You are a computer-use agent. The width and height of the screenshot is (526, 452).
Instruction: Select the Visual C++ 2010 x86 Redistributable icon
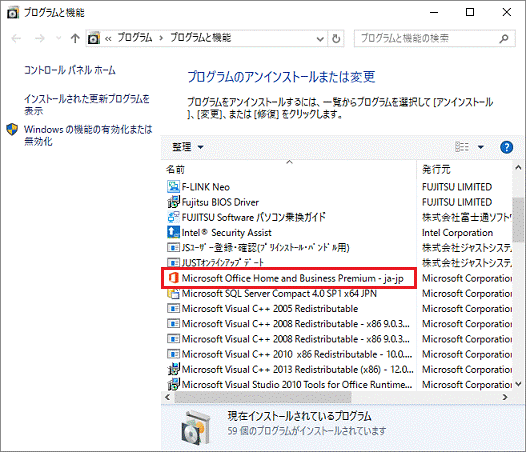(x=173, y=354)
